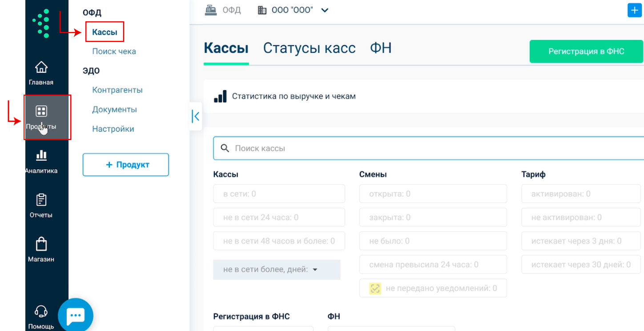Toggle the 'в сети: 0' filter
This screenshot has width=644, height=331.
point(279,194)
